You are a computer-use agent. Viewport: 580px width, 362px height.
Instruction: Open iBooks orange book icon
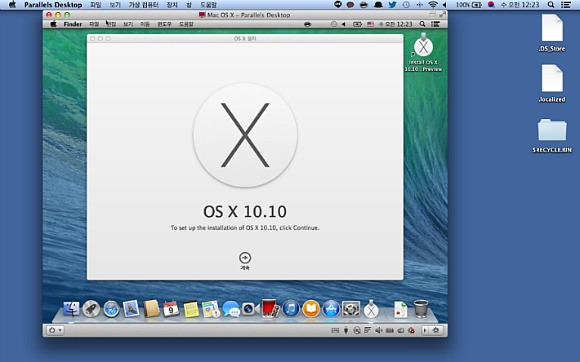click(x=311, y=309)
